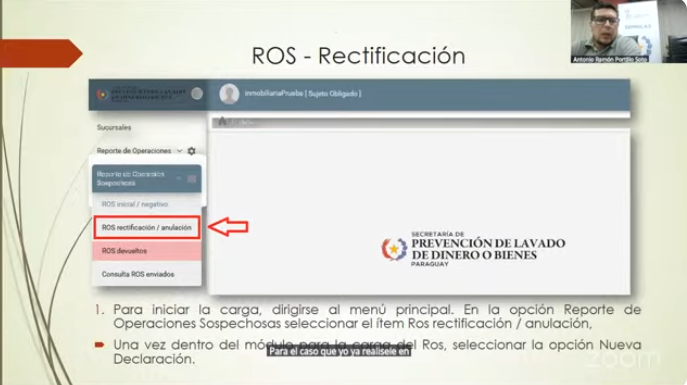Click the slide title ROS - Rectificación
This screenshot has height=385, width=687.
(x=358, y=56)
